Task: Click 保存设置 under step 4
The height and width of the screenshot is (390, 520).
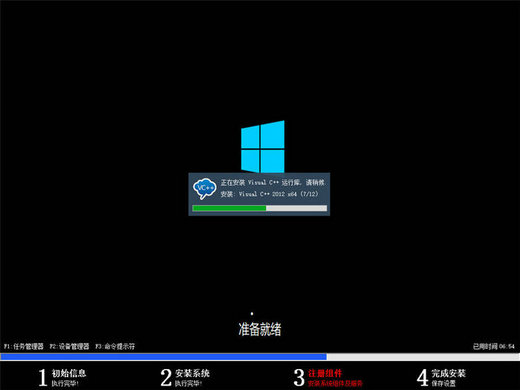Action: 443,384
